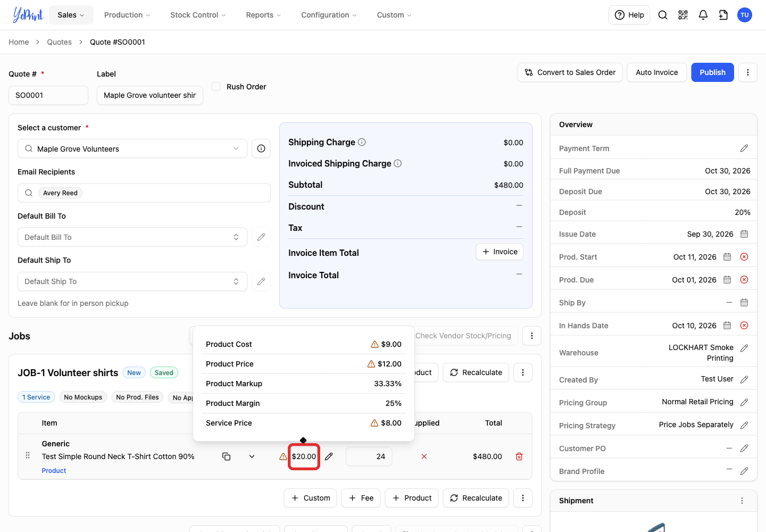Open the Default Ship To dropdown

point(132,281)
